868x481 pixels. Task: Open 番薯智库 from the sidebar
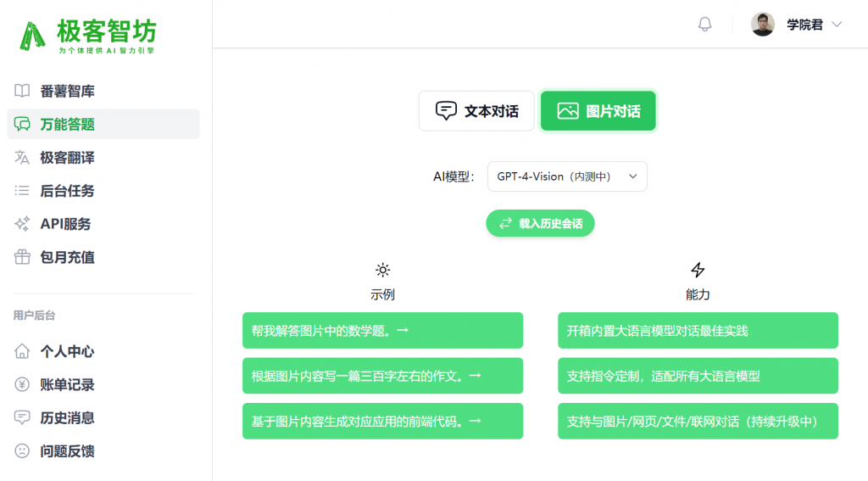point(67,91)
